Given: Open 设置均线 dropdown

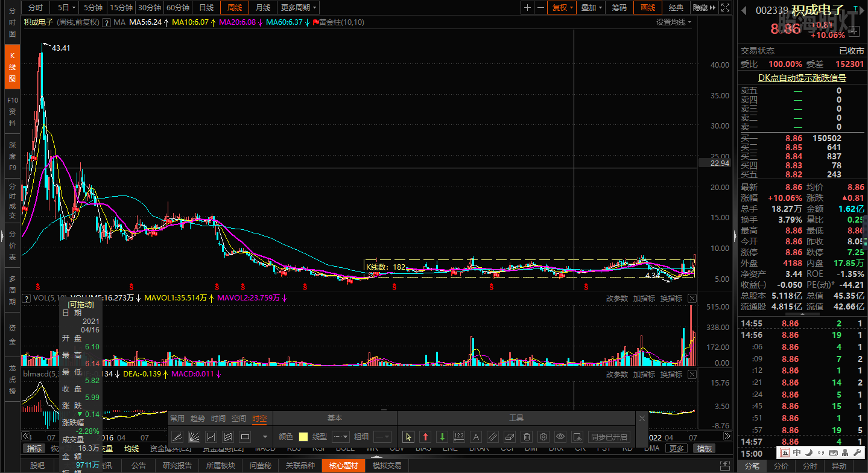Looking at the screenshot, I should (674, 22).
